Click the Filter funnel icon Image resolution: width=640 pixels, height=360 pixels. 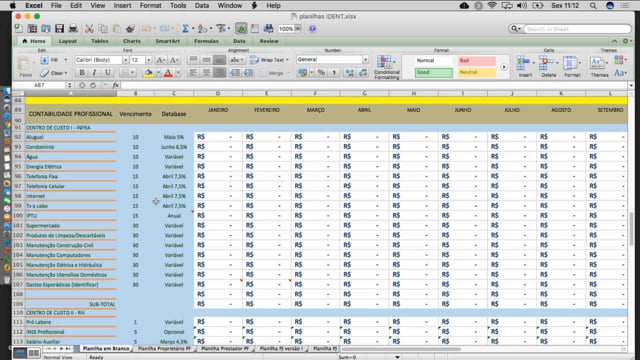tap(221, 29)
